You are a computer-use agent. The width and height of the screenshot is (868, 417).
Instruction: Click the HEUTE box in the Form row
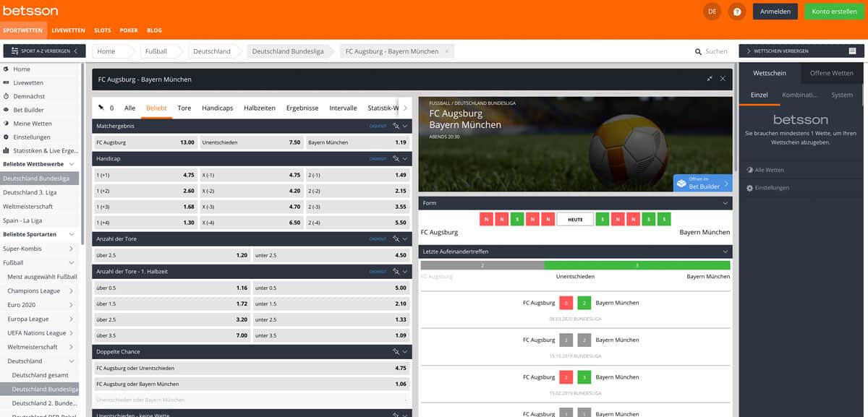(575, 219)
